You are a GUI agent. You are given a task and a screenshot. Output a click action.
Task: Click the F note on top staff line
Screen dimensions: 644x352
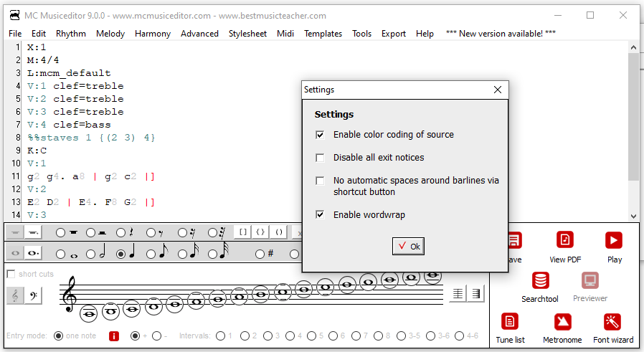click(x=346, y=284)
